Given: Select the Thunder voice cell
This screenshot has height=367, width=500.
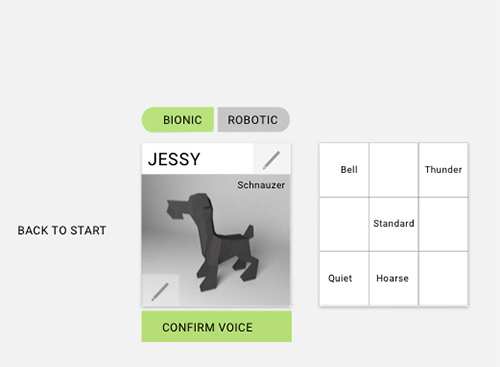Looking at the screenshot, I should coord(443,170).
